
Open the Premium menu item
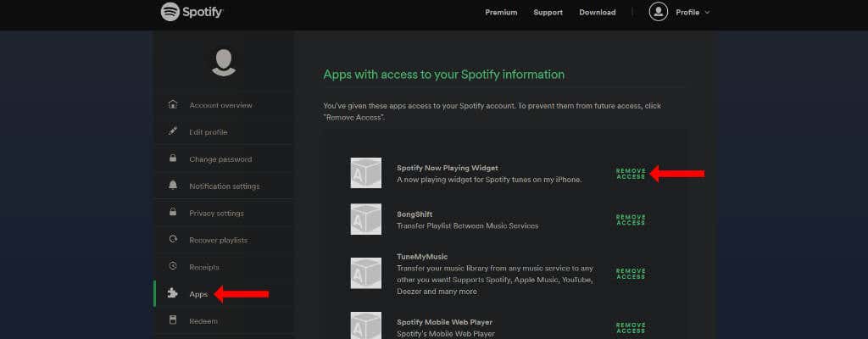501,13
